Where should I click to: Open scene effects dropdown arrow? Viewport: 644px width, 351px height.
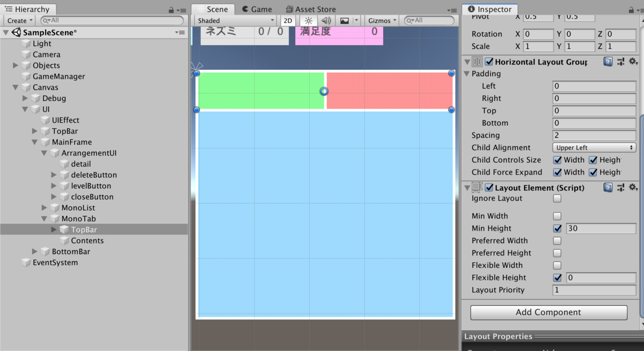click(x=356, y=20)
